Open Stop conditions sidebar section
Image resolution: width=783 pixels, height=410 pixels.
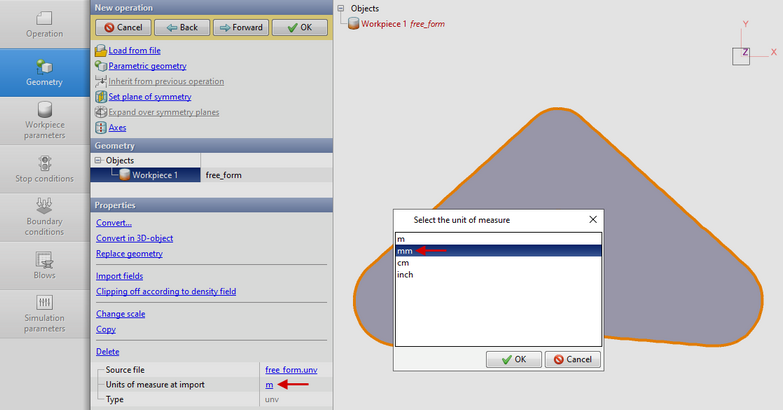pyautogui.click(x=43, y=169)
